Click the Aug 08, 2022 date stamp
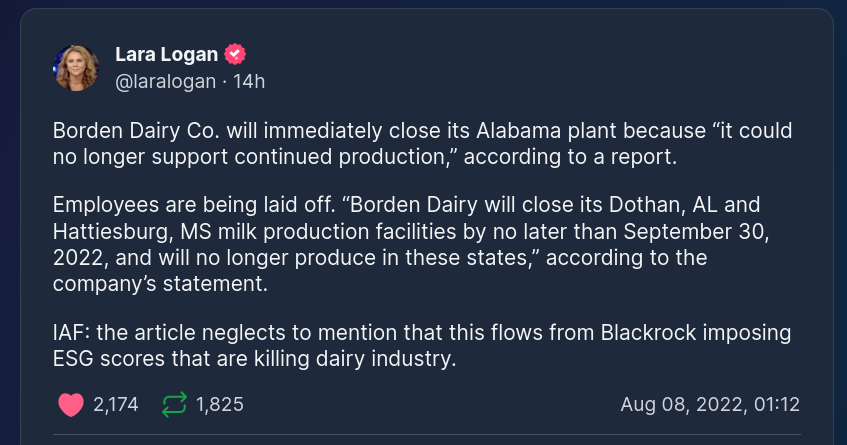The width and height of the screenshot is (847, 445). [x=710, y=405]
